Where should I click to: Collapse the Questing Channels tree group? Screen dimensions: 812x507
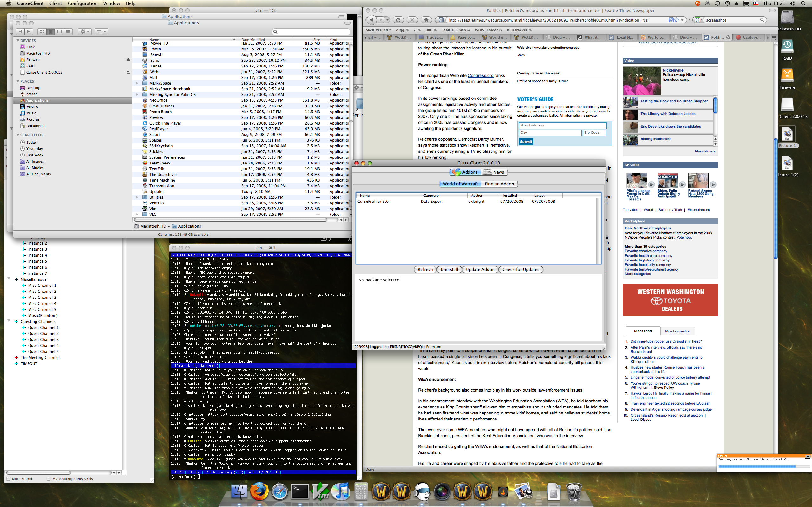click(x=9, y=321)
